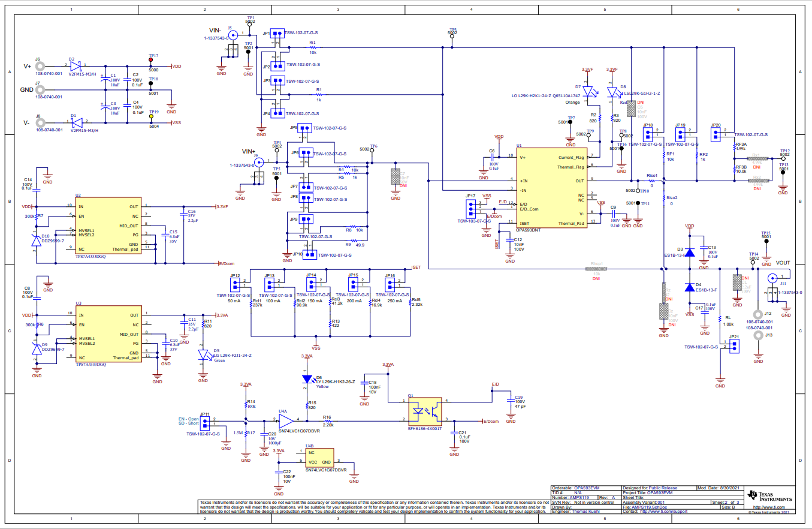812x529 pixels.
Task: Click the Q1 optocoupler symbol
Action: (x=425, y=410)
